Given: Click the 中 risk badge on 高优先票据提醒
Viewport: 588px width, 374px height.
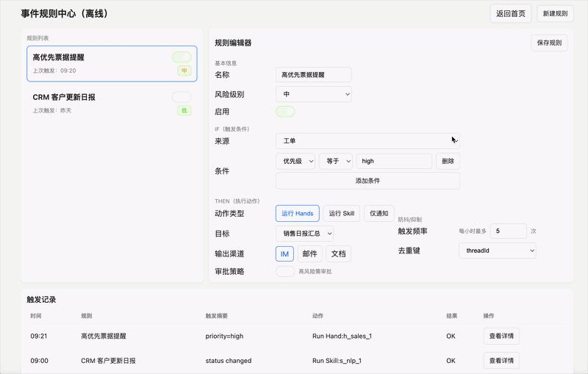Looking at the screenshot, I should click(x=184, y=71).
